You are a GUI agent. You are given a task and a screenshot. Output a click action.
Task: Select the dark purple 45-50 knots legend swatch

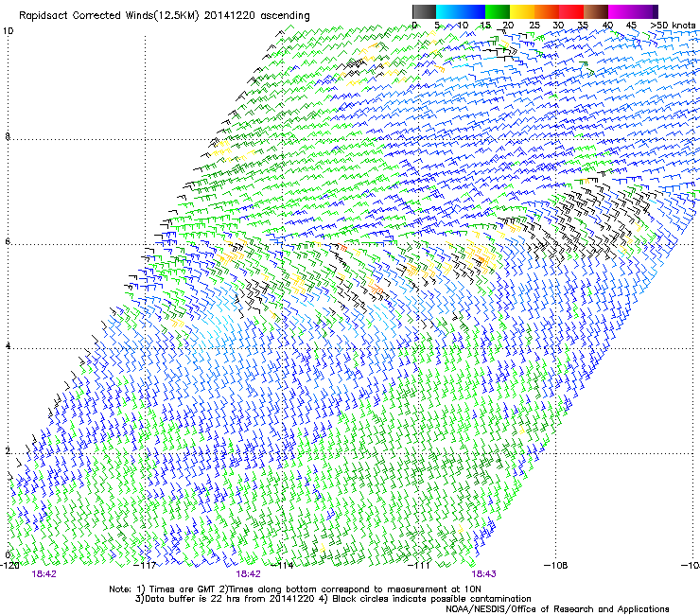point(645,11)
